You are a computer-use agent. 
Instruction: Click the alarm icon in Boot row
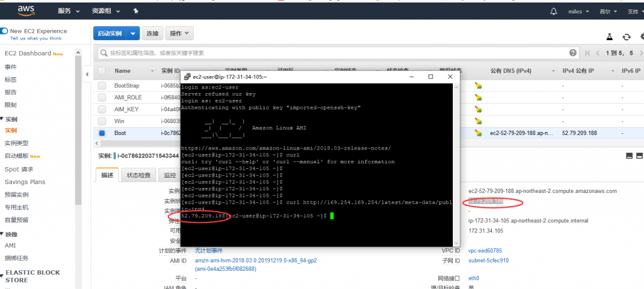(479, 133)
